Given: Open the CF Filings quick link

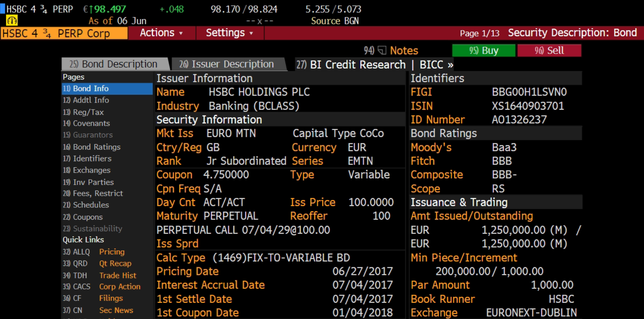Looking at the screenshot, I should 93,298.
